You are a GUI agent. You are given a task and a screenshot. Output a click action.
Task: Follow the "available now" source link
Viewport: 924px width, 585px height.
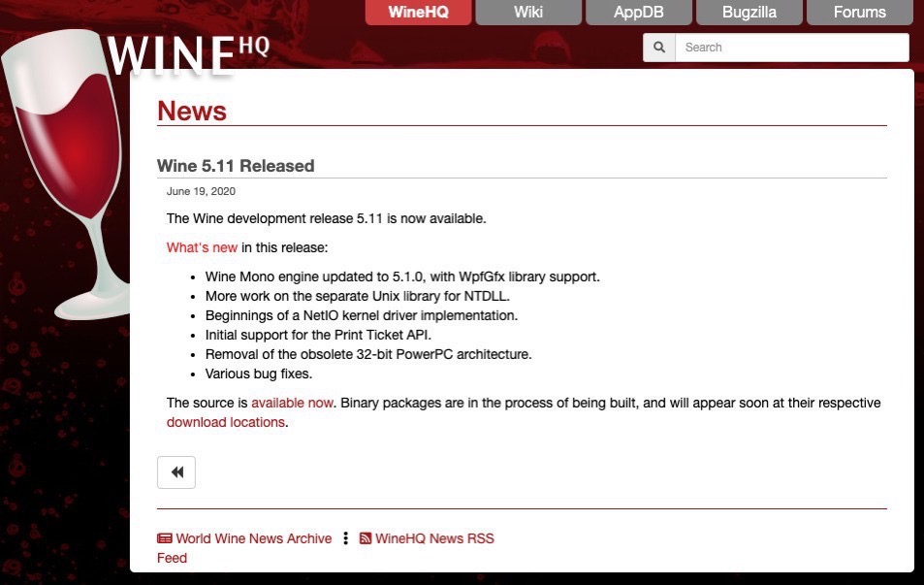point(293,403)
